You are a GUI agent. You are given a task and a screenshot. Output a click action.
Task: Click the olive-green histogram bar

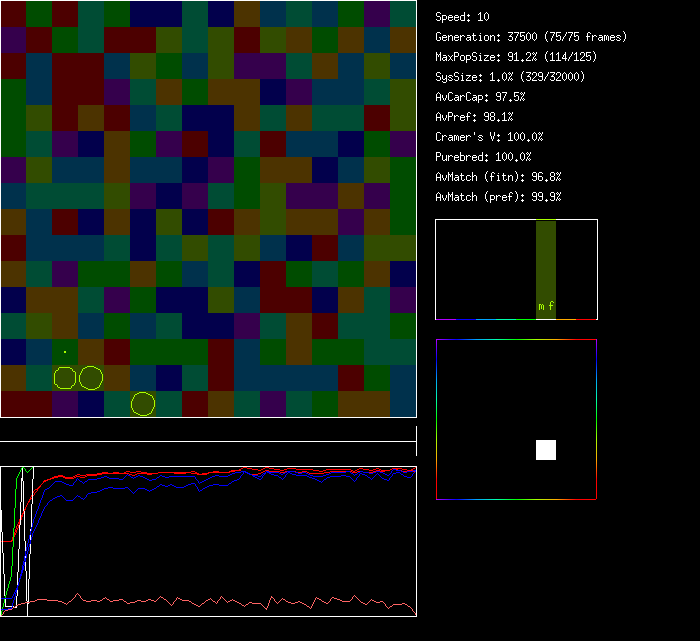(x=545, y=260)
